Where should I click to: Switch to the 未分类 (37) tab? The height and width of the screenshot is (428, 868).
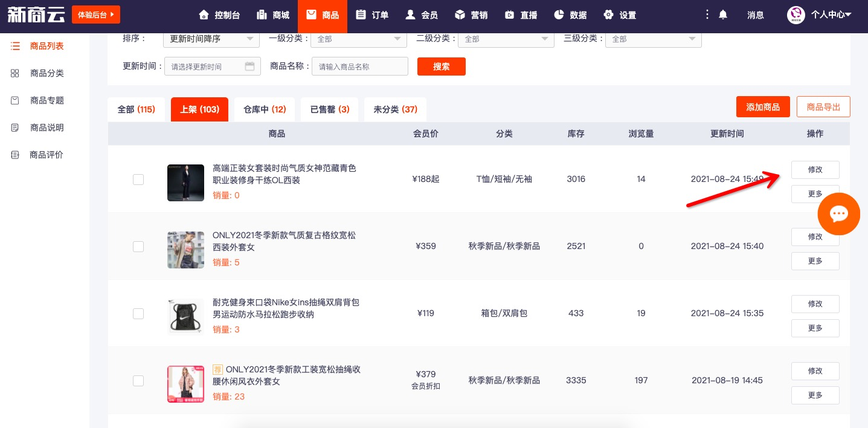pos(396,109)
